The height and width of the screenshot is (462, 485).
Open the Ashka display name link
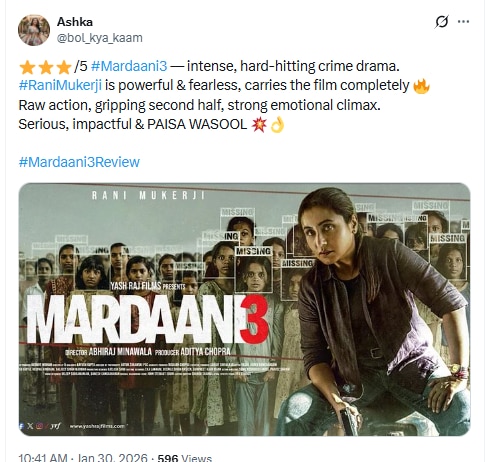(75, 22)
